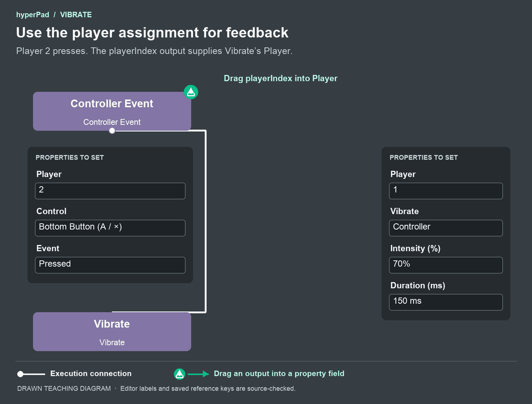Click the VIBRATE breadcrumb link

[x=75, y=15]
